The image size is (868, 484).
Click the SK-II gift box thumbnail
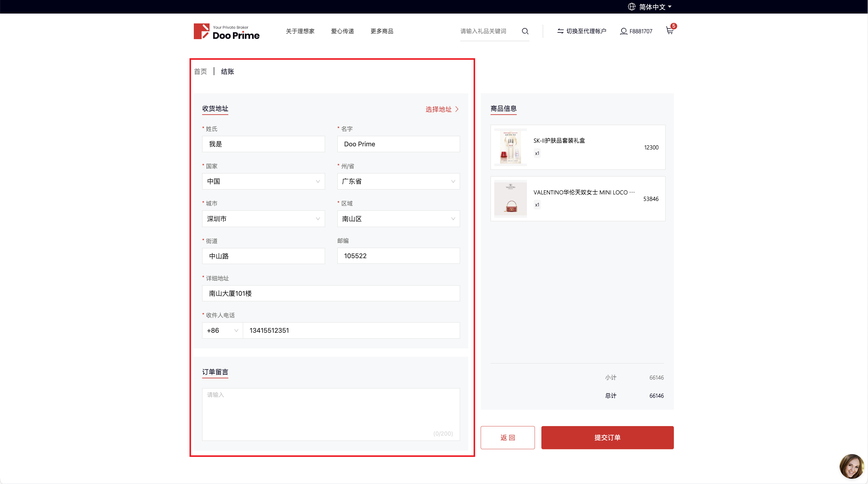510,147
